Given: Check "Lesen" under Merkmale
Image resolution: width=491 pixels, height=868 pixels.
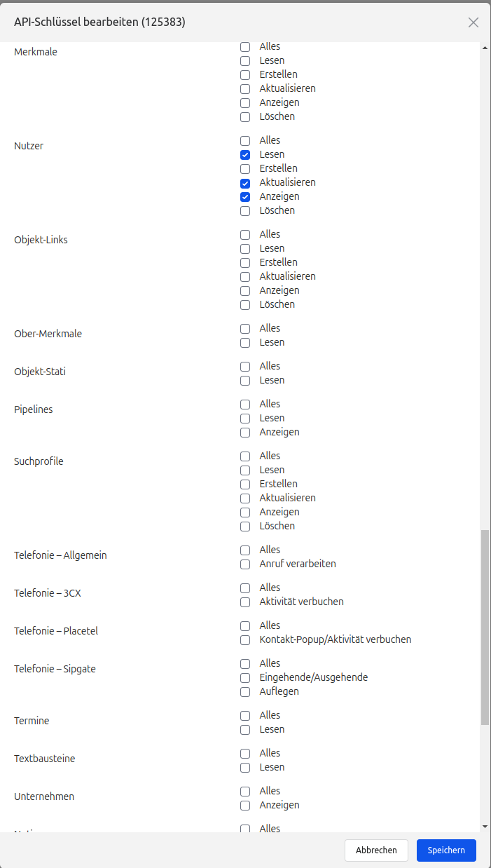Looking at the screenshot, I should [245, 60].
